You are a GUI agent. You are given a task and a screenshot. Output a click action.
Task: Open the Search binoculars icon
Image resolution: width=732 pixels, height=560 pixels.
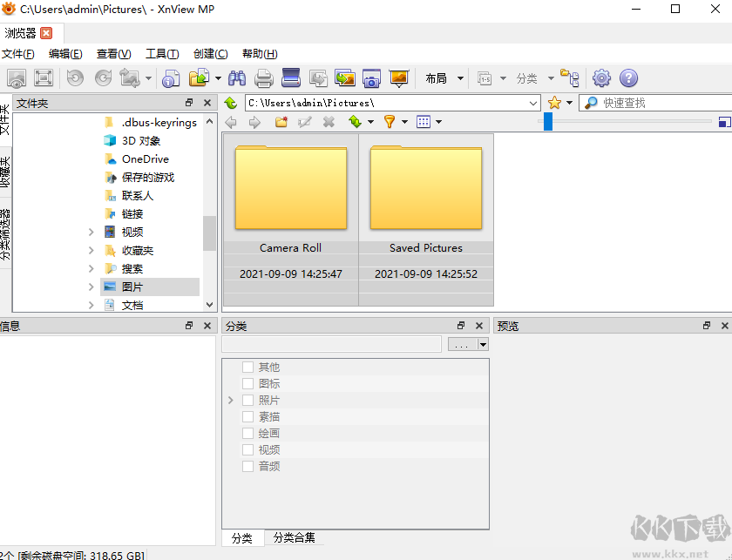[236, 78]
